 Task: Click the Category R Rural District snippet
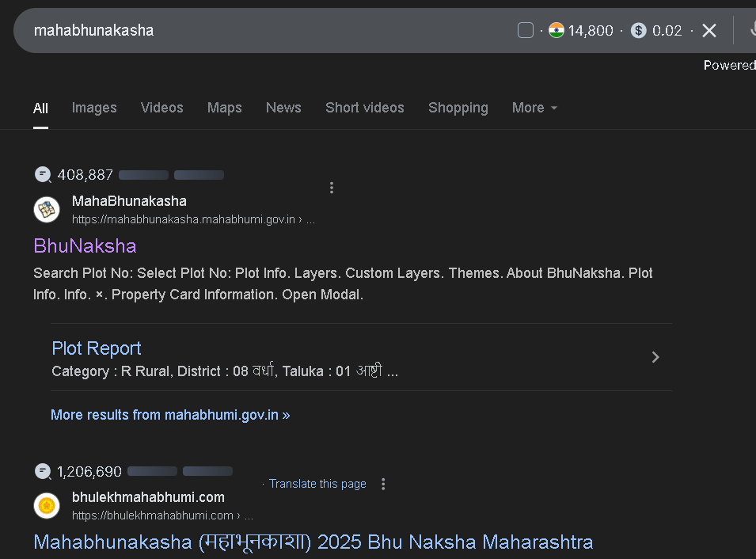pos(225,371)
